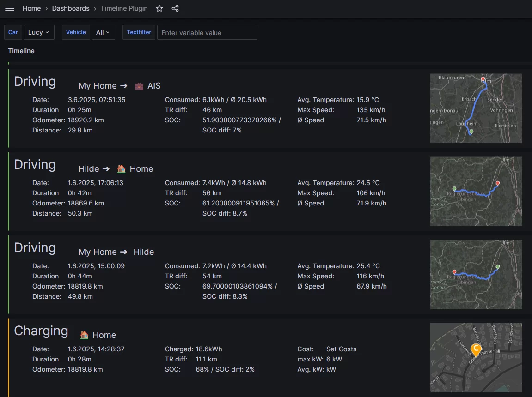Select date '1.6.2025, 17:06:13'
Image resolution: width=532 pixels, height=397 pixels.
point(95,183)
